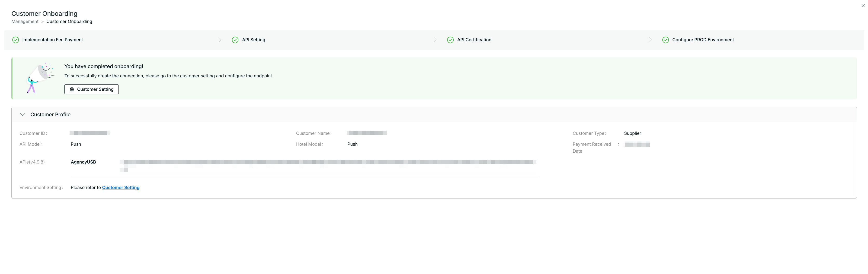Click the arrow between API Setting and Certification
Viewport: 868px width, 274px height.
(x=435, y=40)
